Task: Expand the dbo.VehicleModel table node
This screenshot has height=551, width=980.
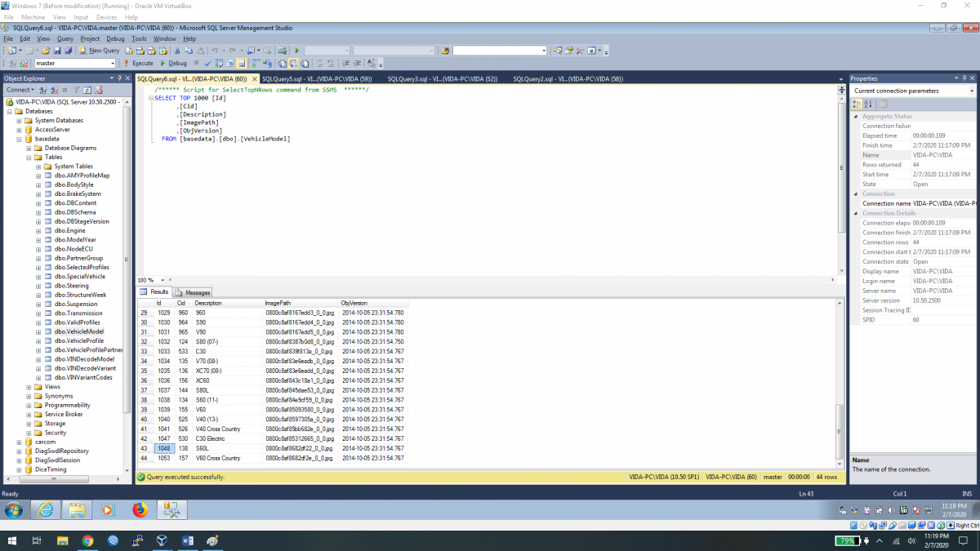Action: click(x=38, y=332)
